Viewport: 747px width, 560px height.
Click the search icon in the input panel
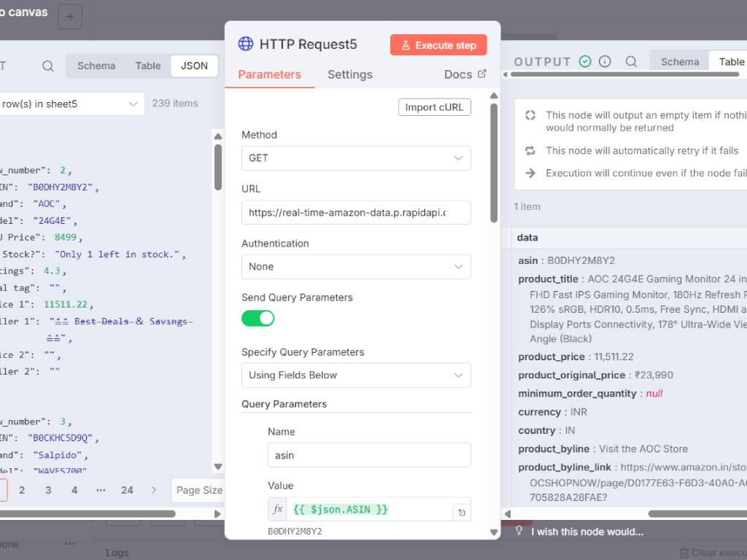[x=47, y=66]
